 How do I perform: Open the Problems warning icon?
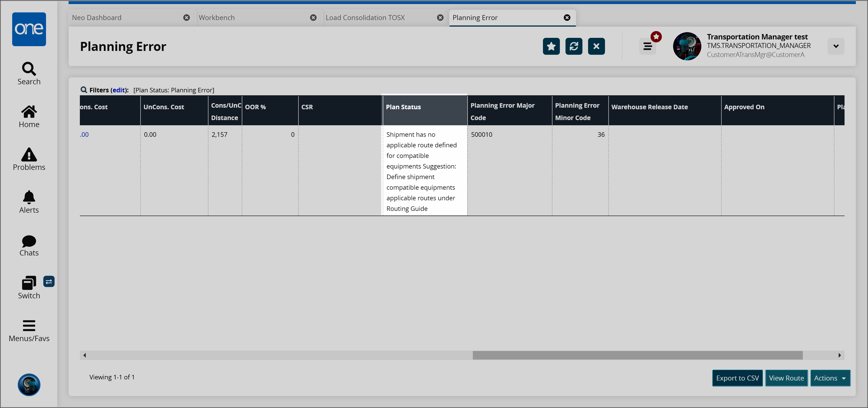coord(29,159)
